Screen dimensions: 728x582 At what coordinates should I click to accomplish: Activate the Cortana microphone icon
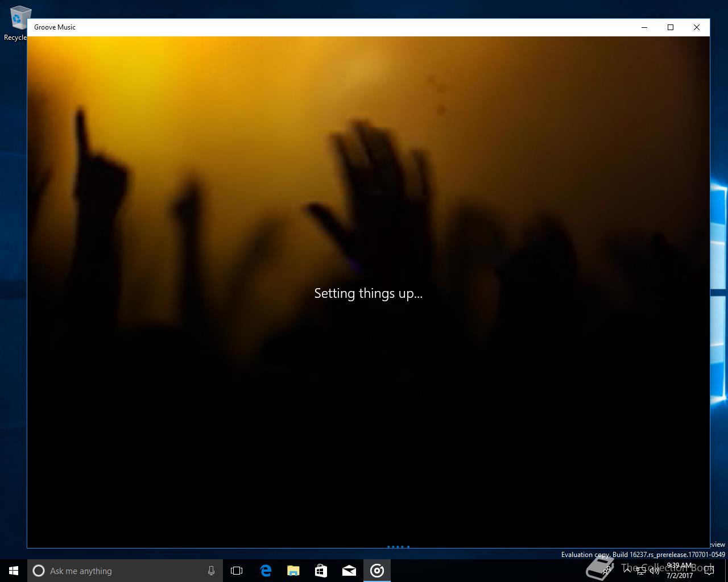click(x=211, y=571)
